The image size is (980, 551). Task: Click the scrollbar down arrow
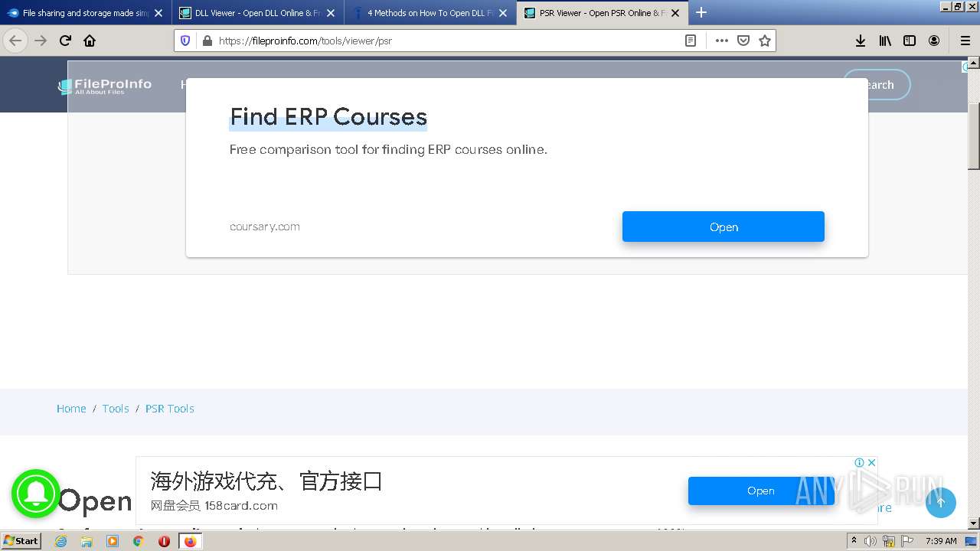[973, 523]
